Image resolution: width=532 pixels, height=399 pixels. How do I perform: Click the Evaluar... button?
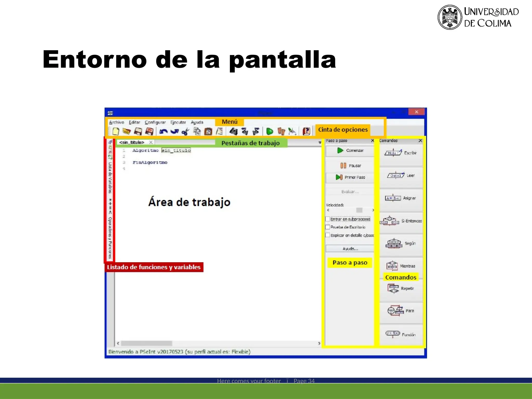click(x=350, y=192)
